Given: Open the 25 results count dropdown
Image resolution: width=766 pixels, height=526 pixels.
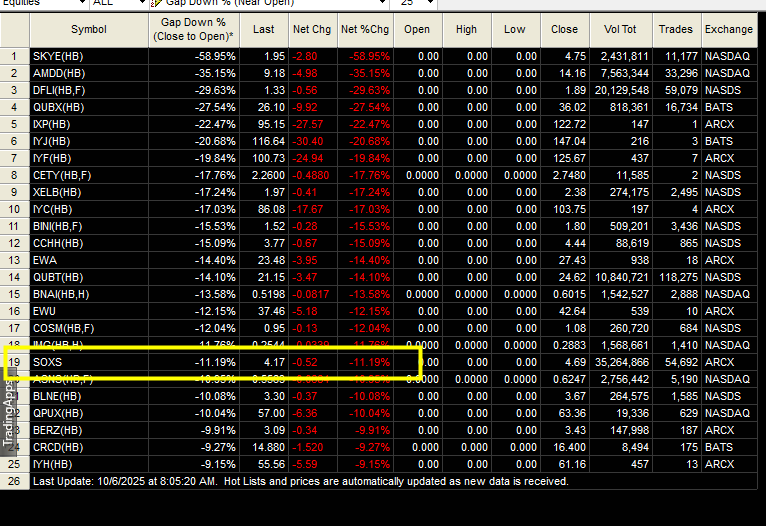Looking at the screenshot, I should (x=430, y=3).
